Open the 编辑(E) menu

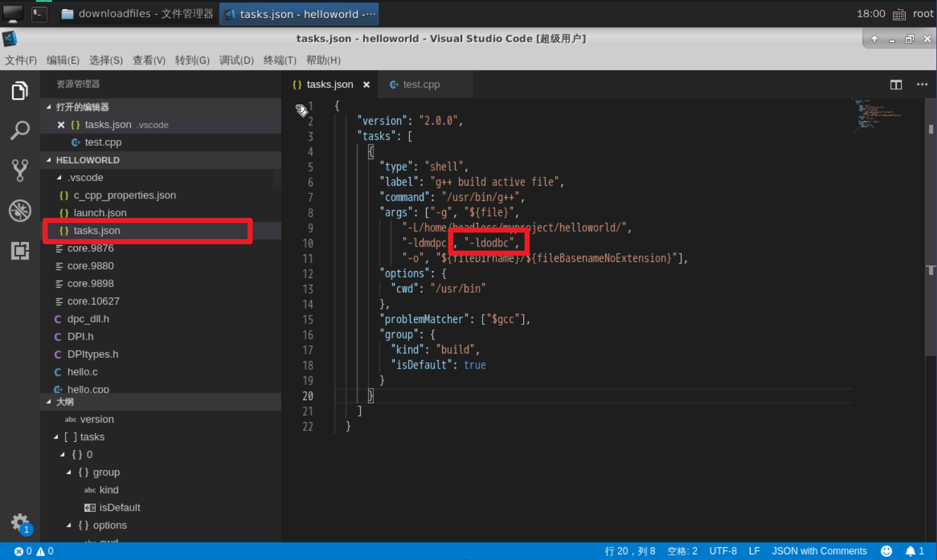point(63,60)
